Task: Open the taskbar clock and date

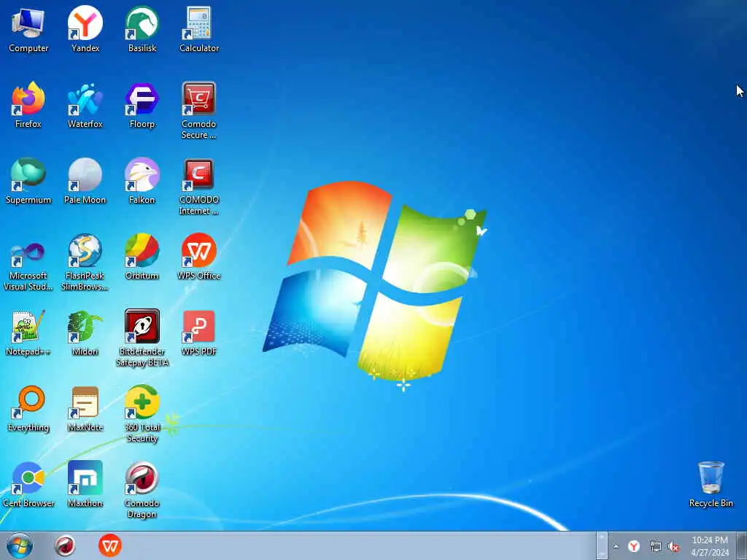Action: pos(710,546)
